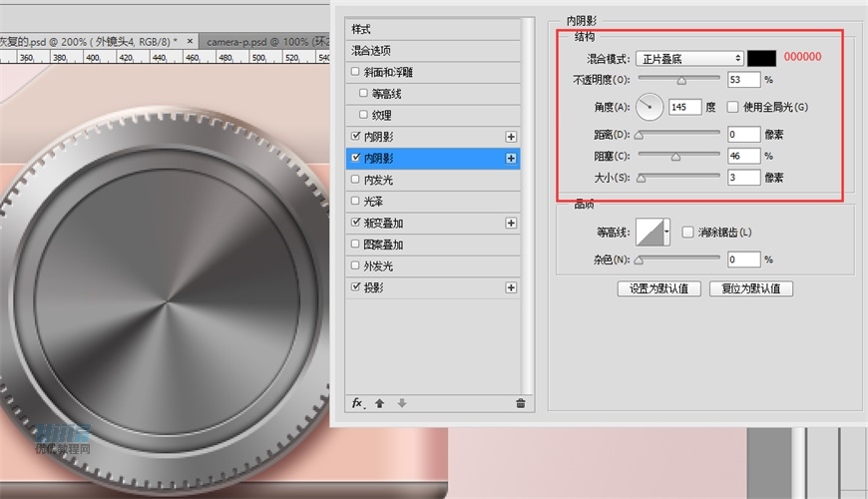The height and width of the screenshot is (499, 868).
Task: Uncheck the first 内阴影 effect
Action: point(355,136)
